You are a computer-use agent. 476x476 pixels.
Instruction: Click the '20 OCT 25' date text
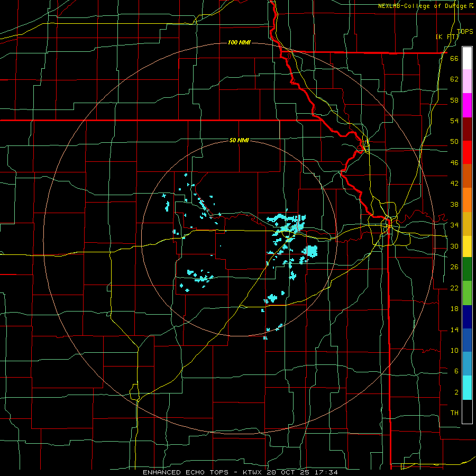point(289,472)
